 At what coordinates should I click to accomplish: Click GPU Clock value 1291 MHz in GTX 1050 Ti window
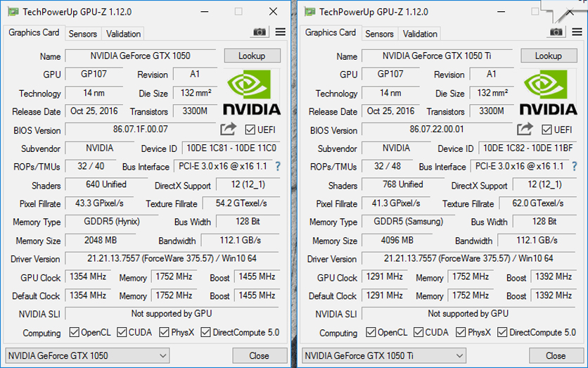pos(385,277)
